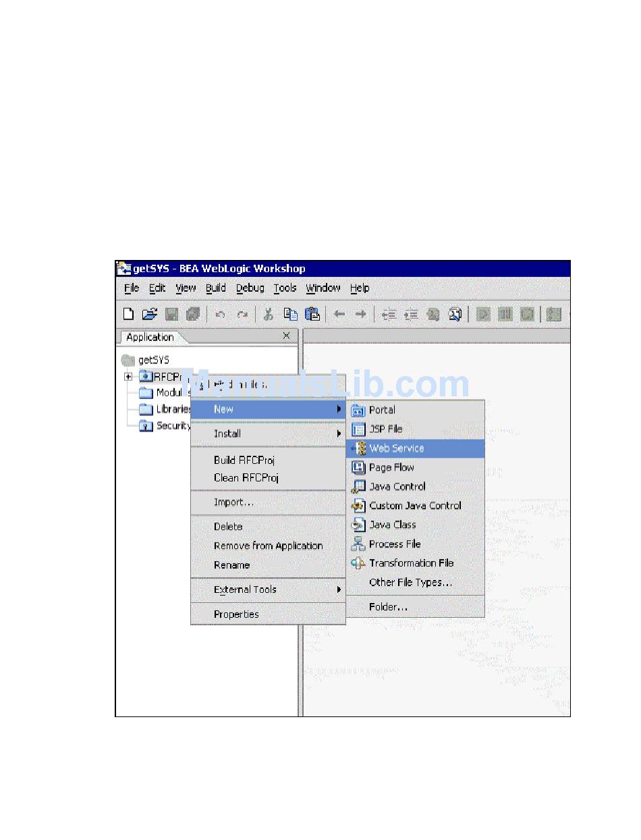
Task: Create a new Process File
Action: tap(415, 544)
